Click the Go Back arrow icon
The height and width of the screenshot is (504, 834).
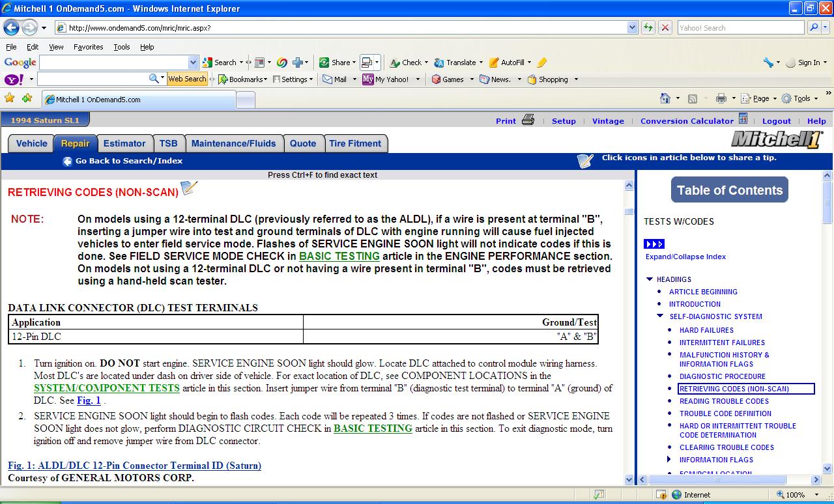click(67, 161)
